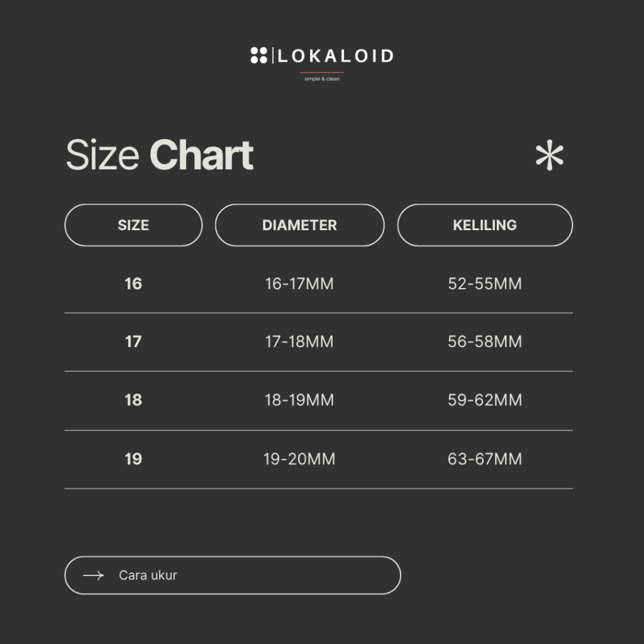Select the SIZE column header pill

click(133, 225)
